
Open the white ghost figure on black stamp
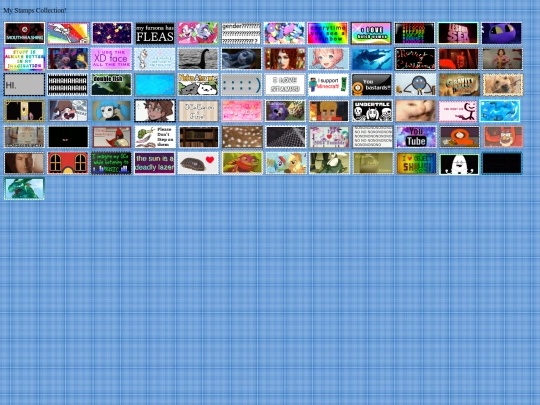click(x=459, y=163)
